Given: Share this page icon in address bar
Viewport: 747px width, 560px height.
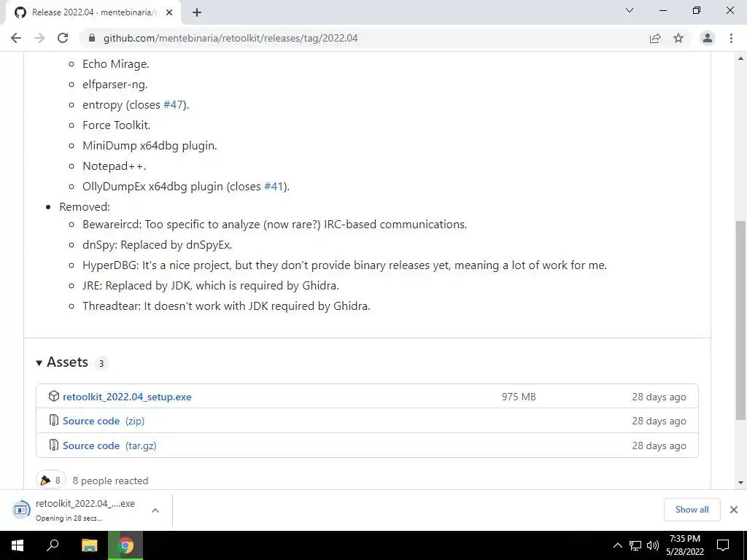Looking at the screenshot, I should point(655,38).
